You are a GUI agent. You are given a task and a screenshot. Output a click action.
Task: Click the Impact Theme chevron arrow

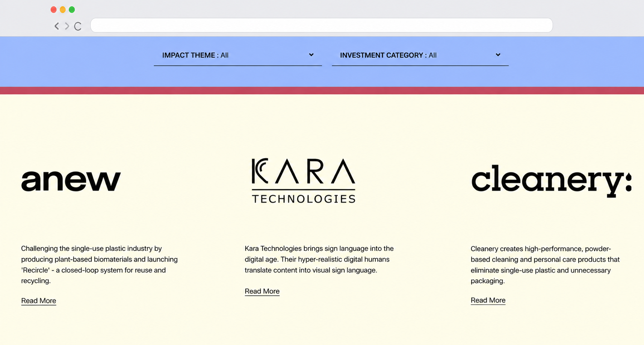pos(311,55)
